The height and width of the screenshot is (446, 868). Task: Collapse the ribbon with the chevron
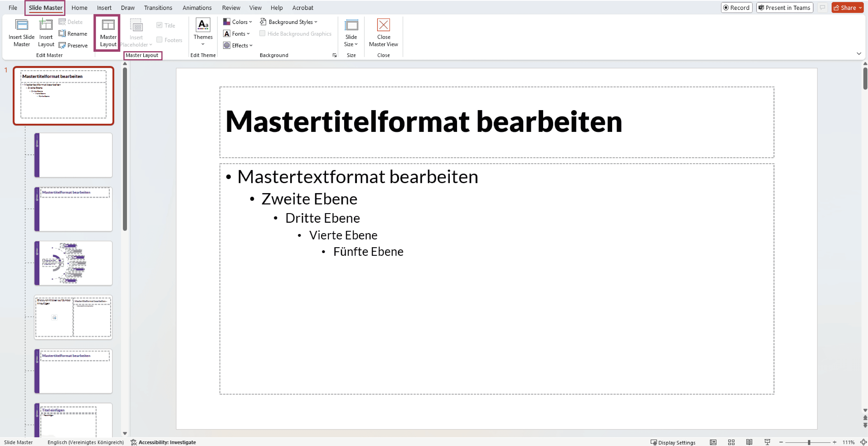tap(859, 54)
